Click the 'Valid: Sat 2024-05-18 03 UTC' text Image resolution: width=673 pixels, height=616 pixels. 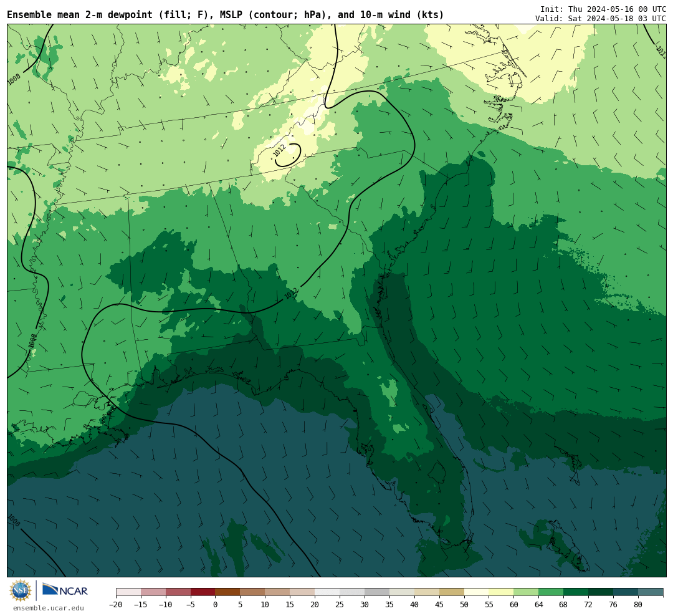click(601, 19)
